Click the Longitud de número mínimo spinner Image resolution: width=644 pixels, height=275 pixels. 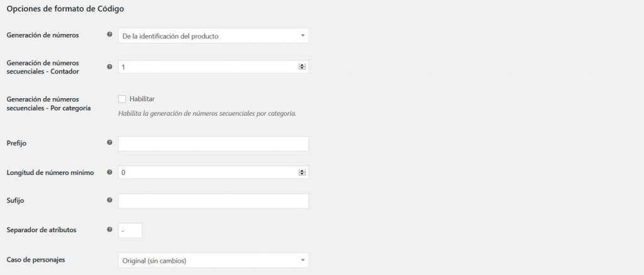point(302,172)
